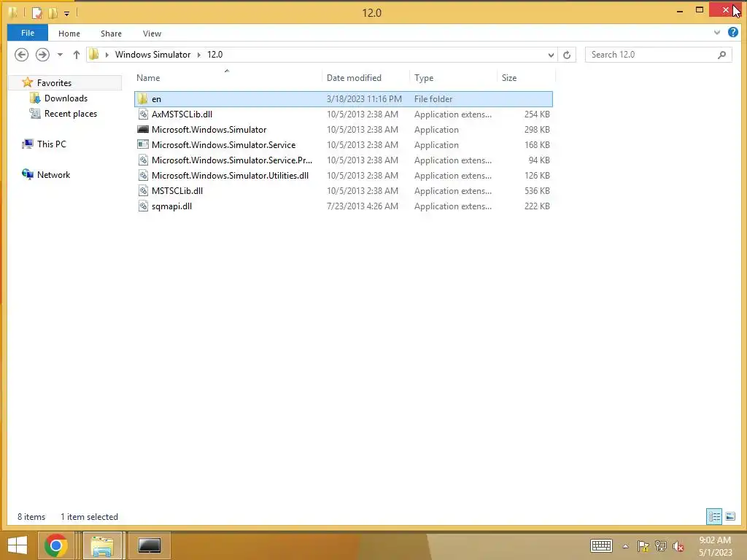The height and width of the screenshot is (560, 747).
Task: Click the search magnifier icon
Action: click(x=721, y=55)
